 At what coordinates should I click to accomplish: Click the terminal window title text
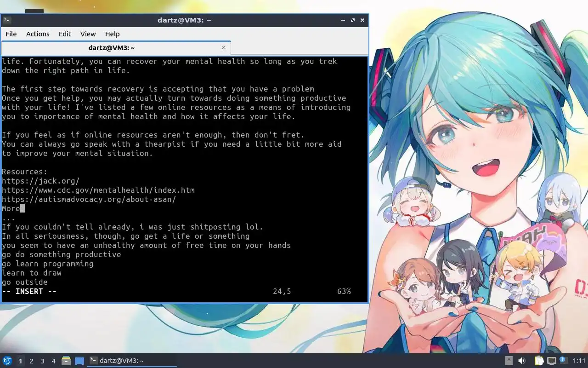[184, 20]
